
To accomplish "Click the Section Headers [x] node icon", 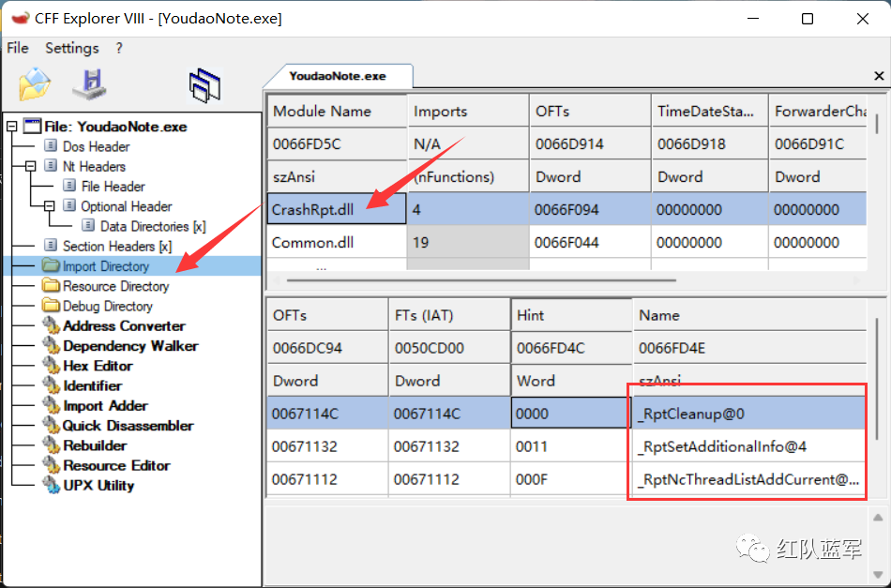I will pos(51,246).
